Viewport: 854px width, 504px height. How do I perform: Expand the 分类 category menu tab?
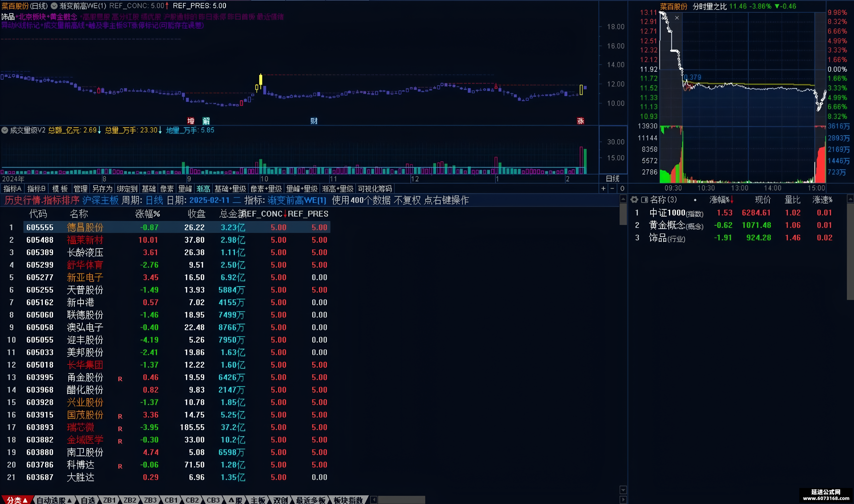pos(17,500)
